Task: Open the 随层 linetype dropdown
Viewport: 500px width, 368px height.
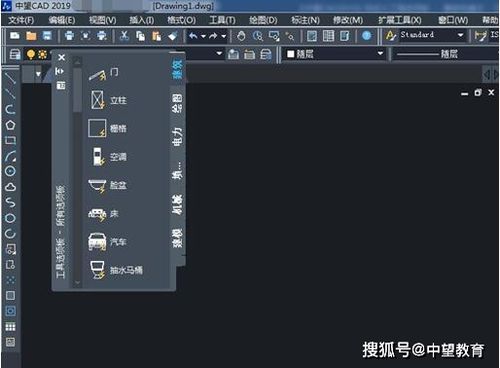Action: (446, 54)
